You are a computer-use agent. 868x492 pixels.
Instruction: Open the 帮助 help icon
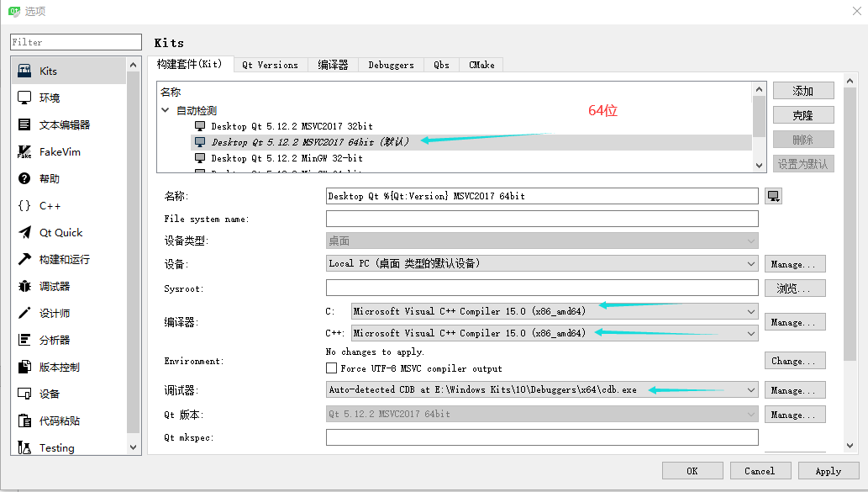[x=24, y=178]
